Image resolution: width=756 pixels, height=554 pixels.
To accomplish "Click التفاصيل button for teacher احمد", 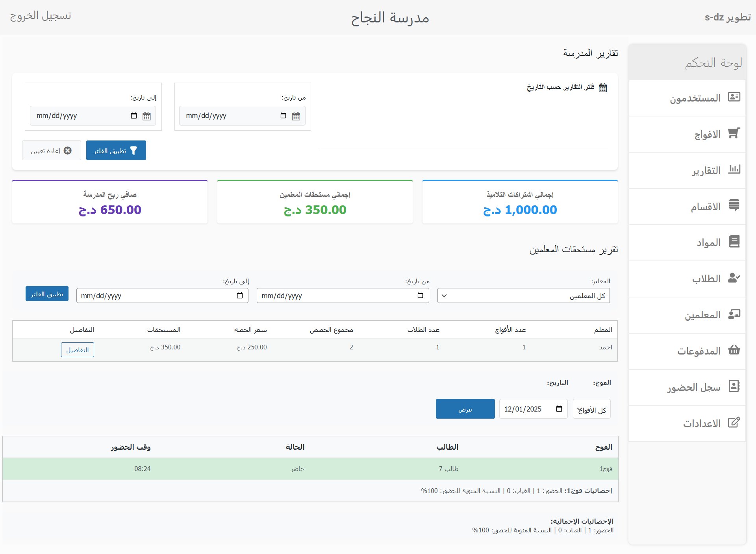I will pos(78,350).
